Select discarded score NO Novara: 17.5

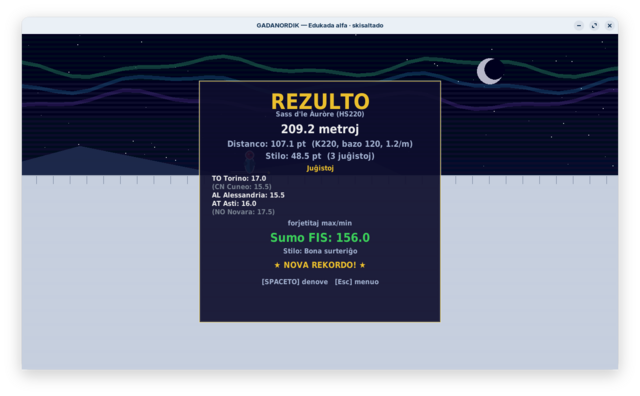(x=243, y=212)
